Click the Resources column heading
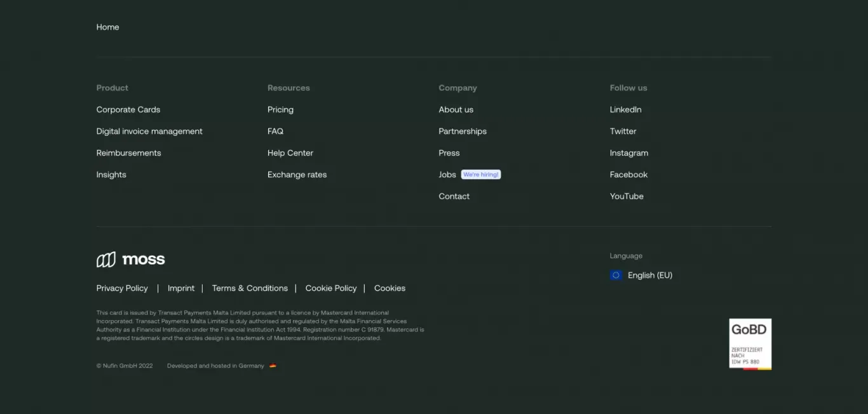This screenshot has width=868, height=414. click(288, 88)
